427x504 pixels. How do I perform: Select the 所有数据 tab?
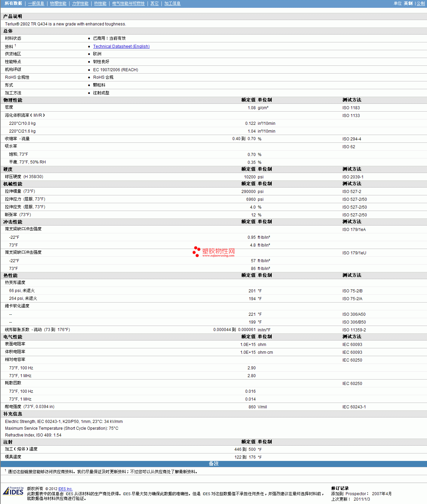14,3
